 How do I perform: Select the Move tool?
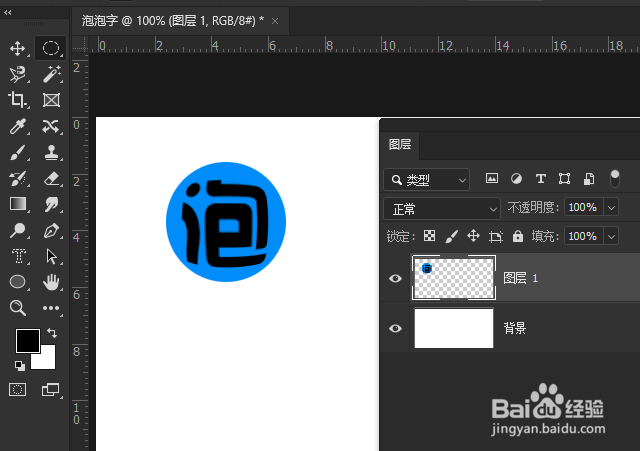coord(18,49)
